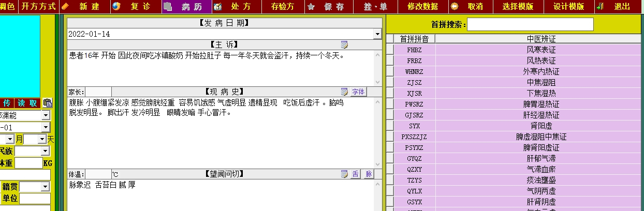The image size is (644, 211).
Task: Click the clipboard paste icon beside 读取
Action: coord(48,103)
